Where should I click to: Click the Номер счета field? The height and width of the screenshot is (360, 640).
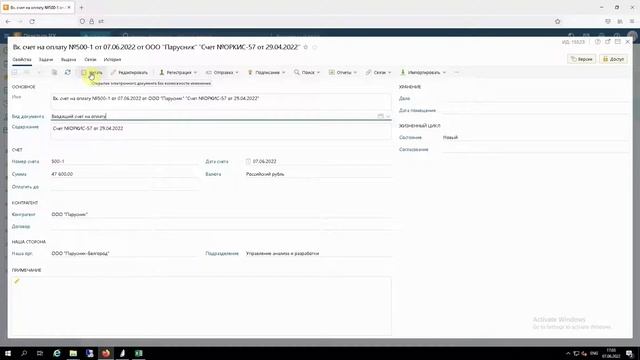coord(124,162)
